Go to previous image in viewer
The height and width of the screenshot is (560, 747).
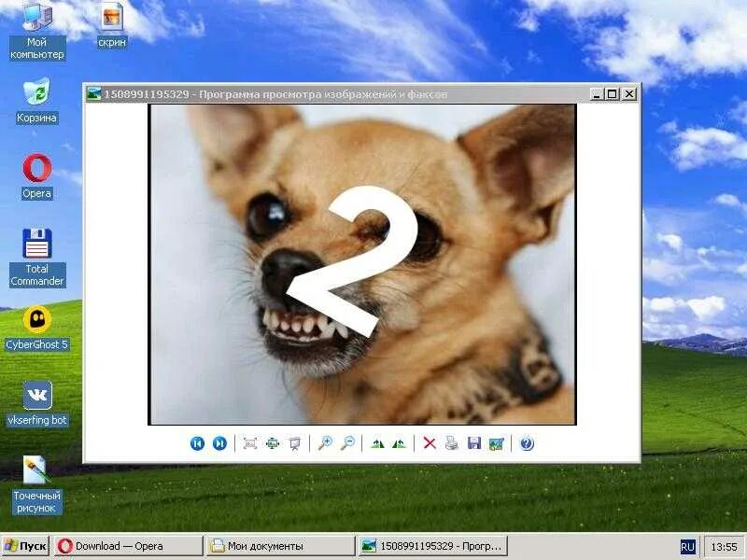(197, 443)
